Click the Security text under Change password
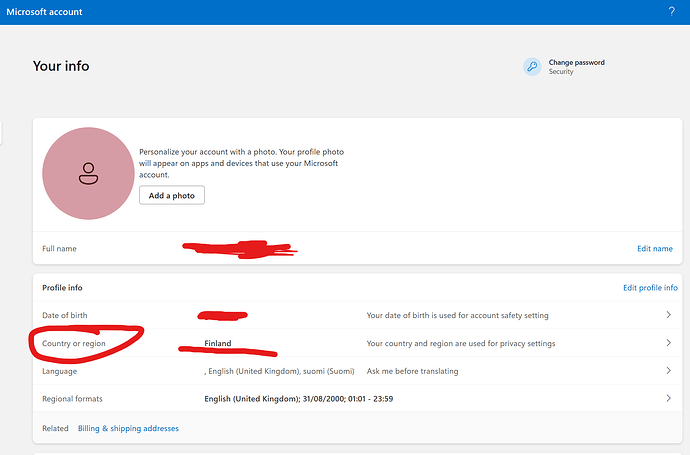Screen dimensions: 690x455 click(x=561, y=71)
